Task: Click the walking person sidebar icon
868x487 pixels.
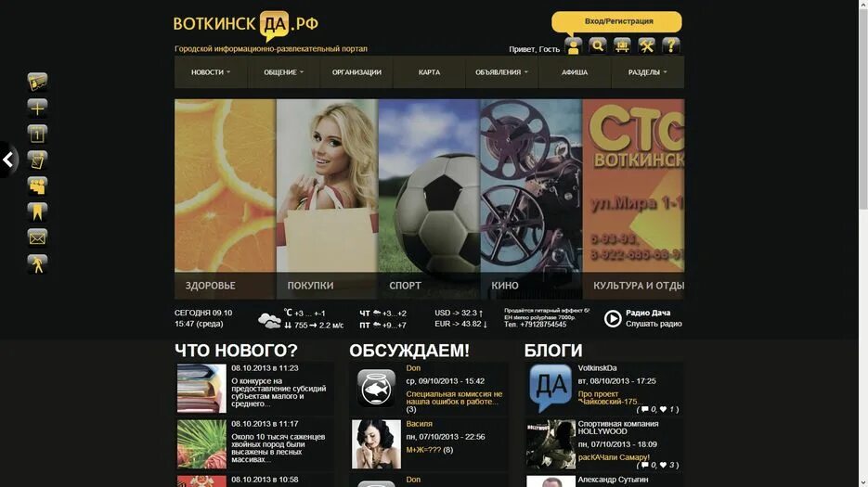Action: [x=38, y=264]
